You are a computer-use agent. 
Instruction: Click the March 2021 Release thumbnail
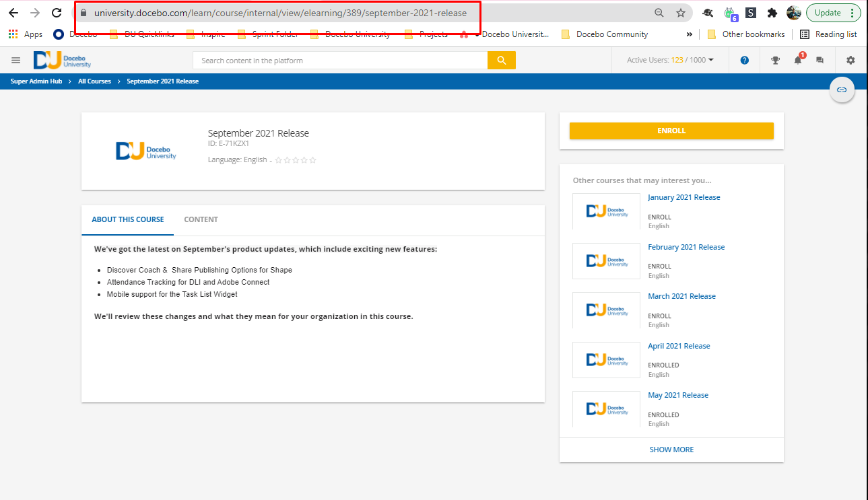point(606,310)
